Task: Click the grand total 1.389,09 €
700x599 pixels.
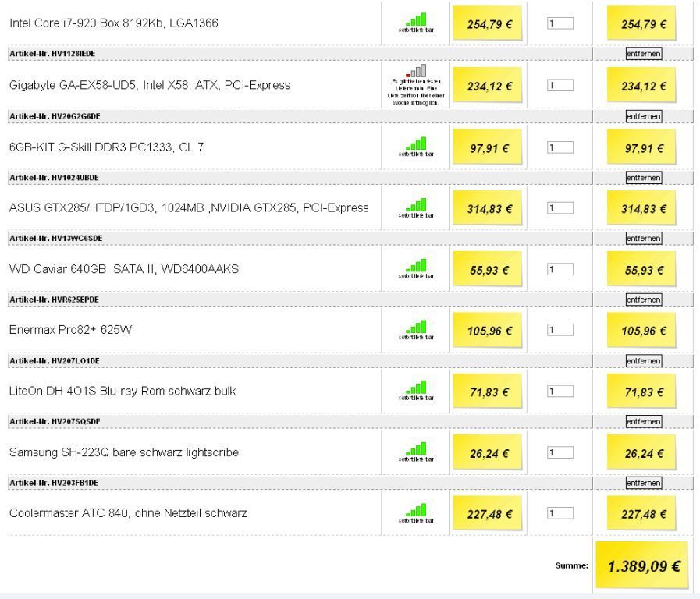Action: 642,565
